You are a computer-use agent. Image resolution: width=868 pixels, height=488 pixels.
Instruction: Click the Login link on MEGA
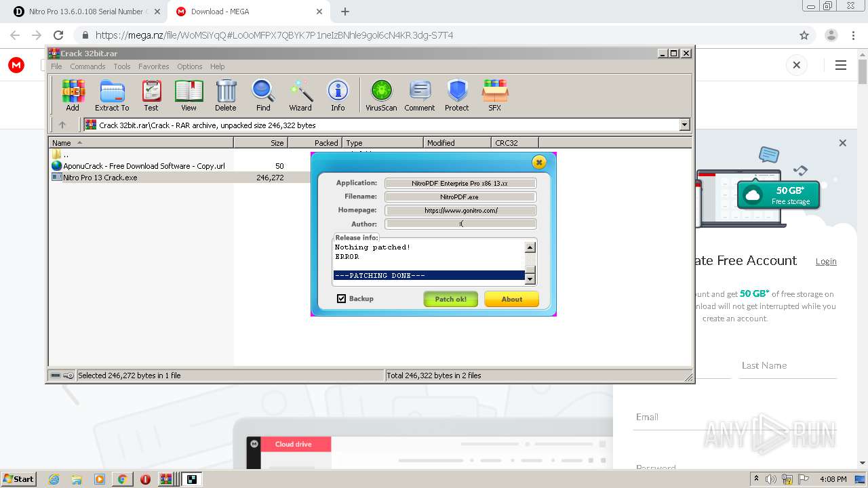point(826,262)
